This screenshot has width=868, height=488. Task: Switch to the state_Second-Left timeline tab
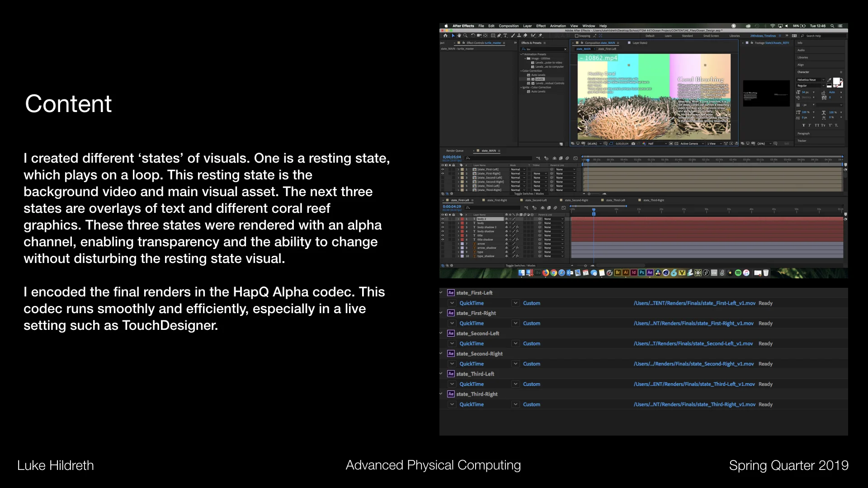click(536, 200)
